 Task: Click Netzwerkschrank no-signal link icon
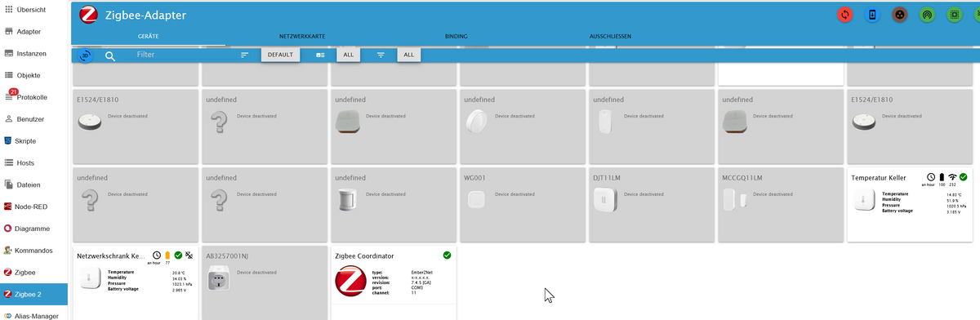189,256
